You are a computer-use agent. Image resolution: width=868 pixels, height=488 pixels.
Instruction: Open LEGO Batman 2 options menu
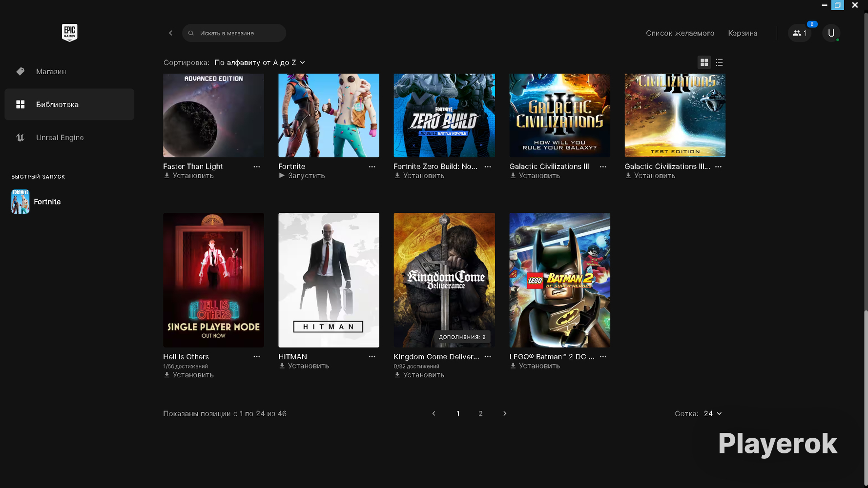point(603,357)
